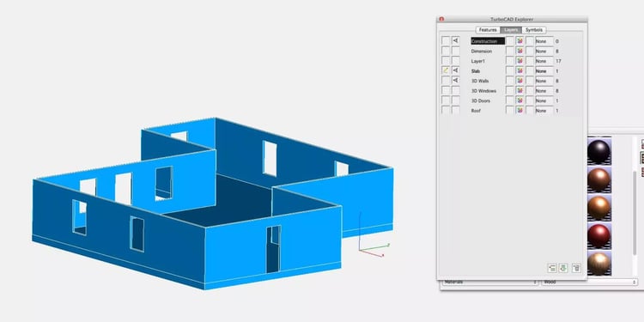Enable visibility checkbox for 3D Windows layer

(455, 90)
